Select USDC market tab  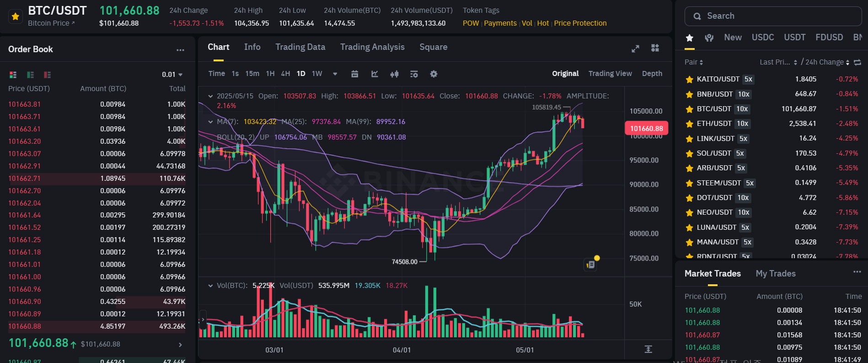pos(763,38)
